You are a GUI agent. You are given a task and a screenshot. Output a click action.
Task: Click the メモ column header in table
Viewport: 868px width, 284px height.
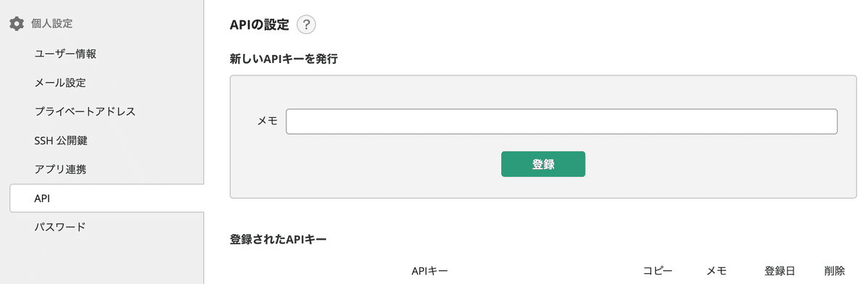[716, 271]
